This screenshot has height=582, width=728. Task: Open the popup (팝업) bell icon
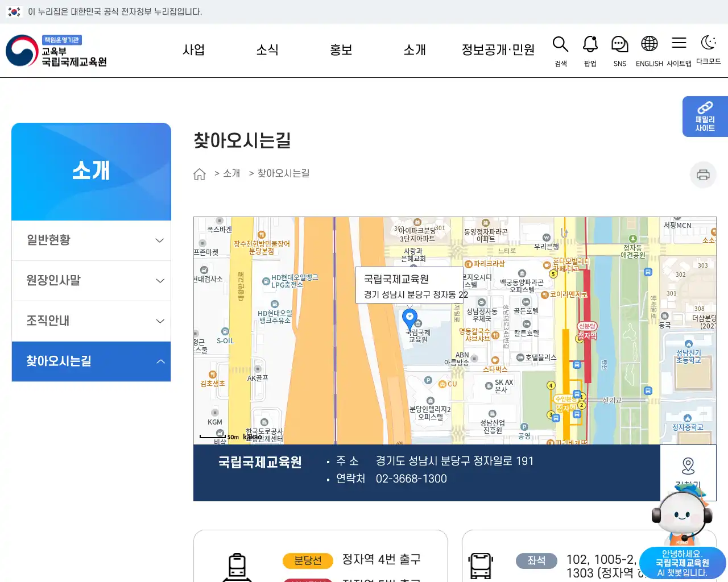point(590,51)
